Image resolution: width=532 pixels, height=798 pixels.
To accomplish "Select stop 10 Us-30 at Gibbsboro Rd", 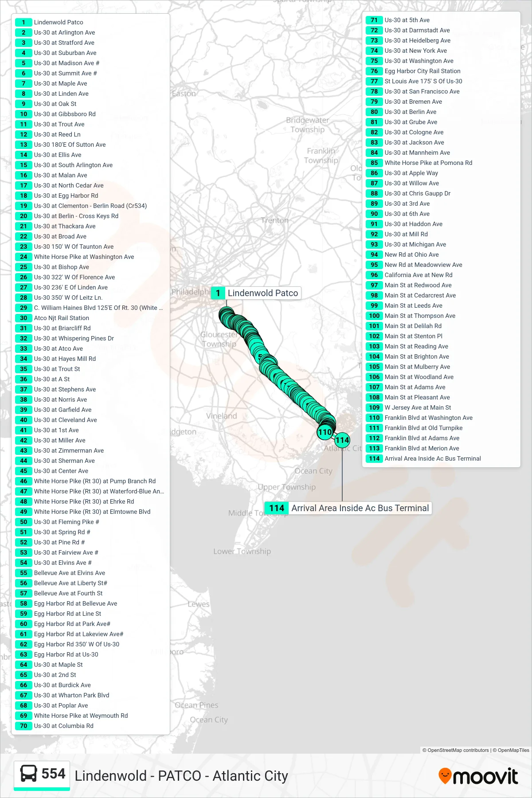I will click(55, 114).
